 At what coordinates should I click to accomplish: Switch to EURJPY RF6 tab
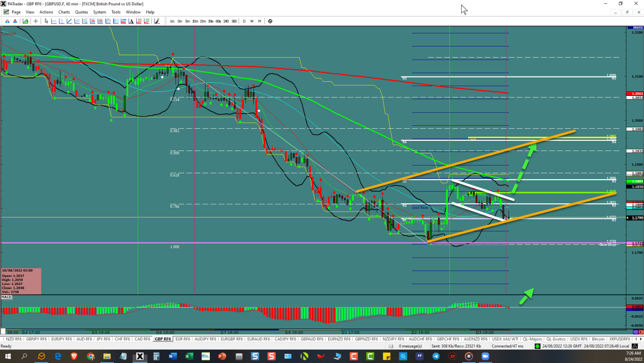click(61, 339)
